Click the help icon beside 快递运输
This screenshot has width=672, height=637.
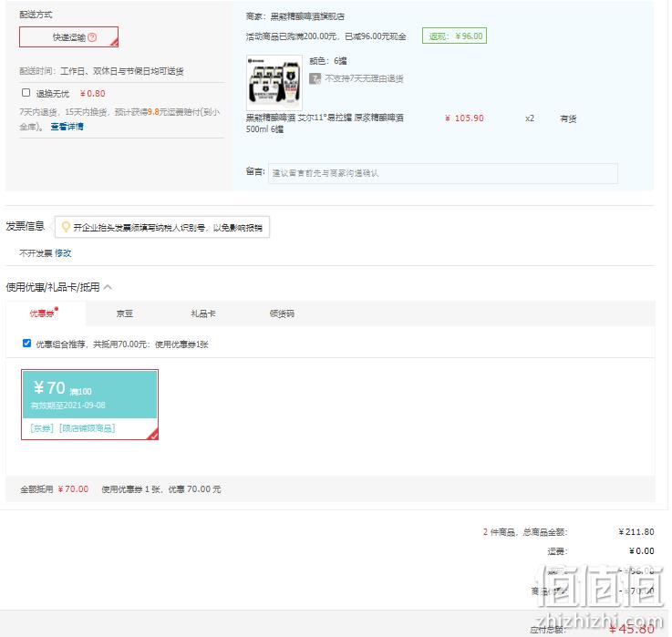coord(92,37)
